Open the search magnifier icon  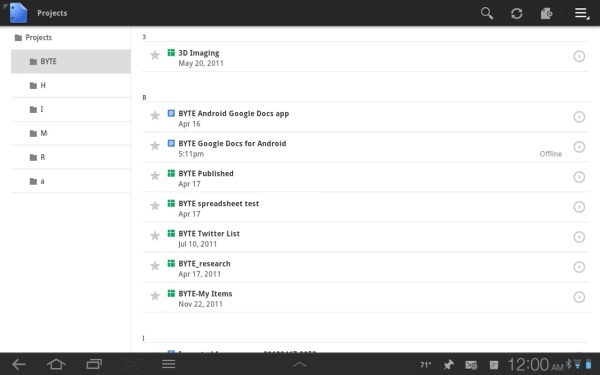point(487,13)
